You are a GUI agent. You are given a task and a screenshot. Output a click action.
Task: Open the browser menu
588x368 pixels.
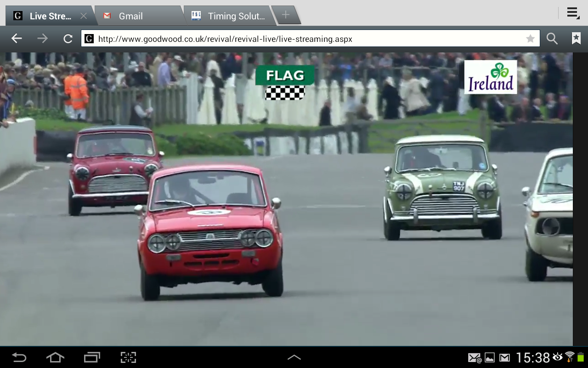[x=572, y=13]
